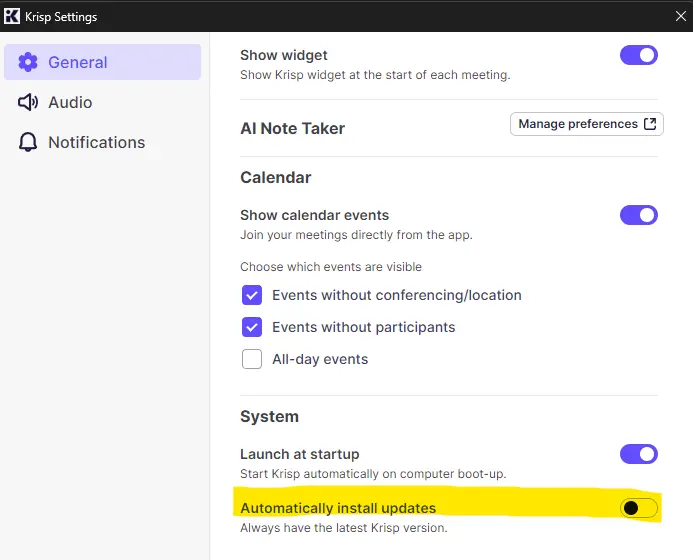Check the All-day events checkbox

(252, 359)
